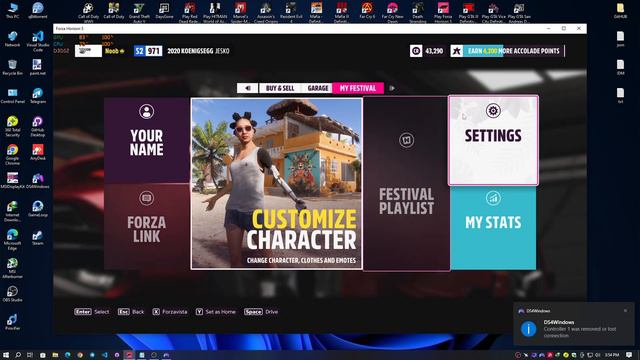The height and width of the screenshot is (360, 640).
Task: Click the taskbar clock
Action: [612, 355]
